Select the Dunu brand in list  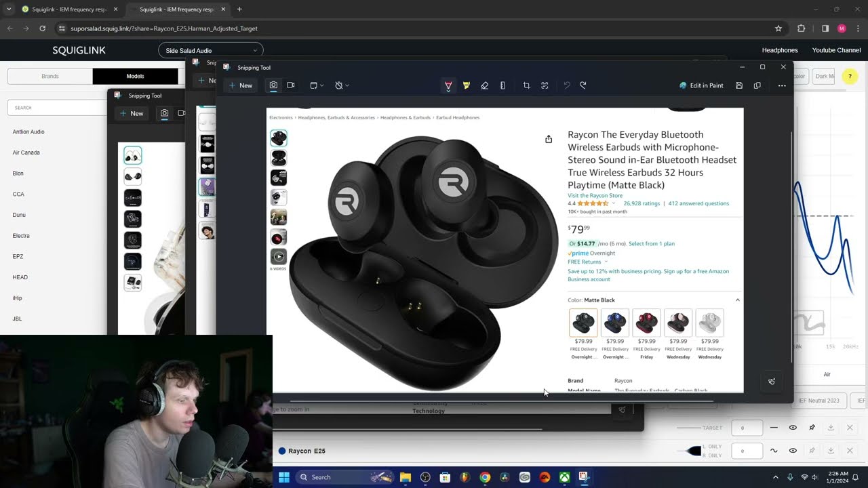(x=19, y=215)
